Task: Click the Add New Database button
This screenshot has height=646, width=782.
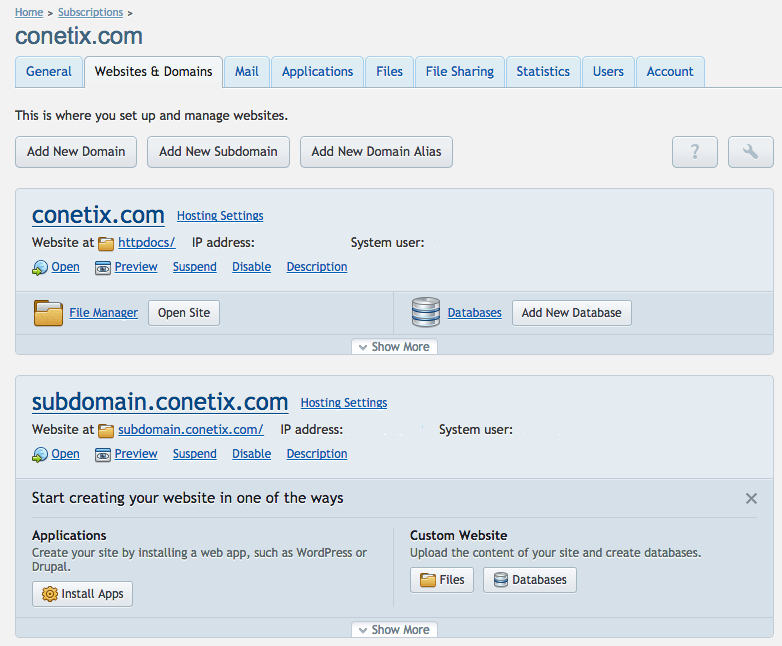Action: 572,313
